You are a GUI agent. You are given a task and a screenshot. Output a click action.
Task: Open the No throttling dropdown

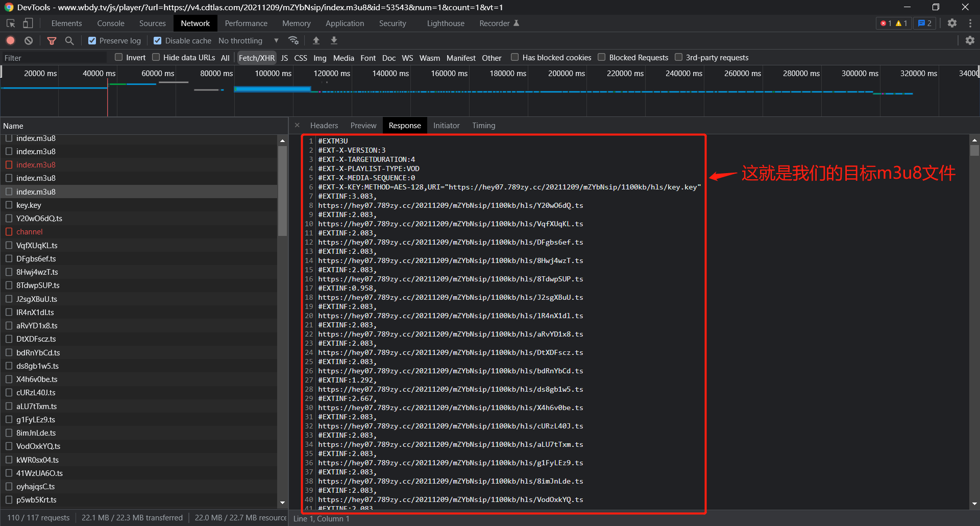(x=249, y=41)
